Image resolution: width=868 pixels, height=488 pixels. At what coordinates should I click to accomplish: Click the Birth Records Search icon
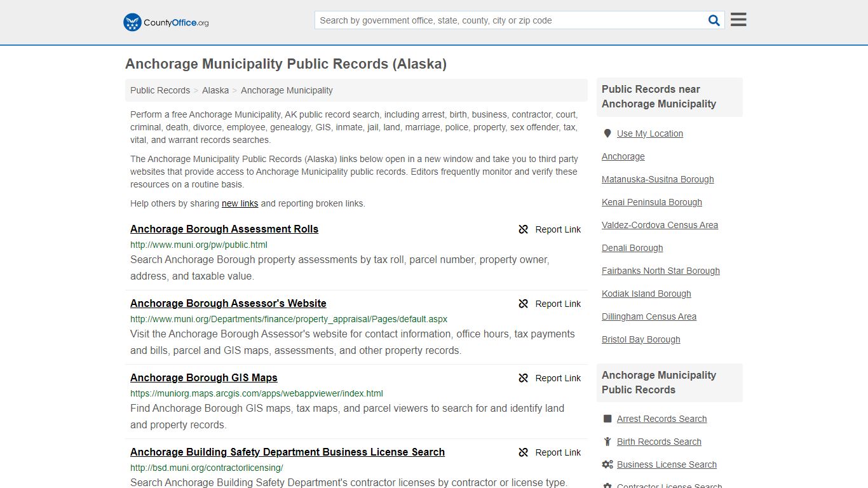click(x=607, y=442)
